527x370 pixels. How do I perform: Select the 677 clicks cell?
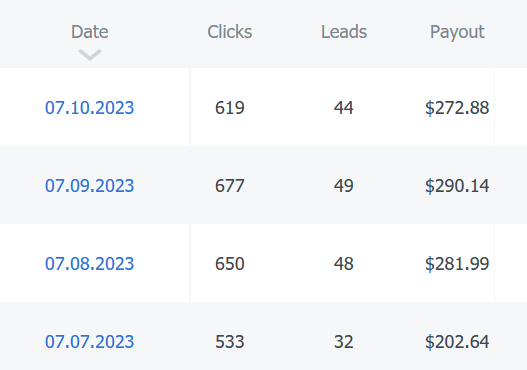point(230,186)
